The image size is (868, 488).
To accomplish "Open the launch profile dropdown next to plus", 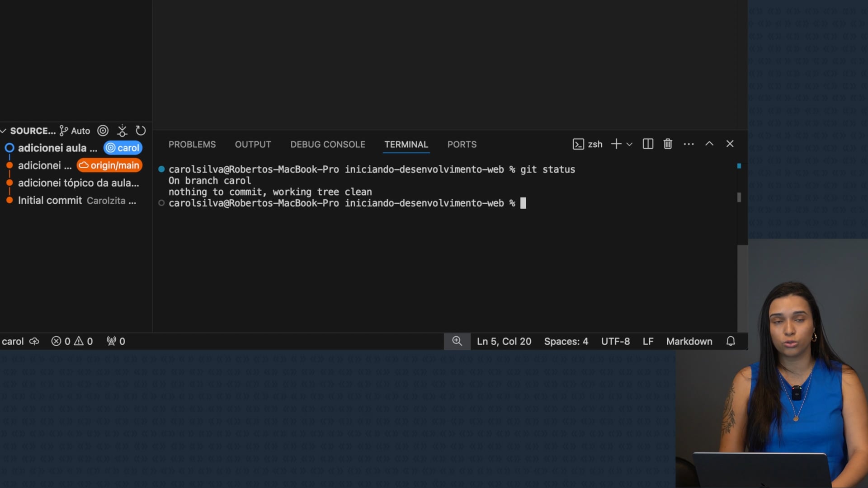I will [x=629, y=144].
